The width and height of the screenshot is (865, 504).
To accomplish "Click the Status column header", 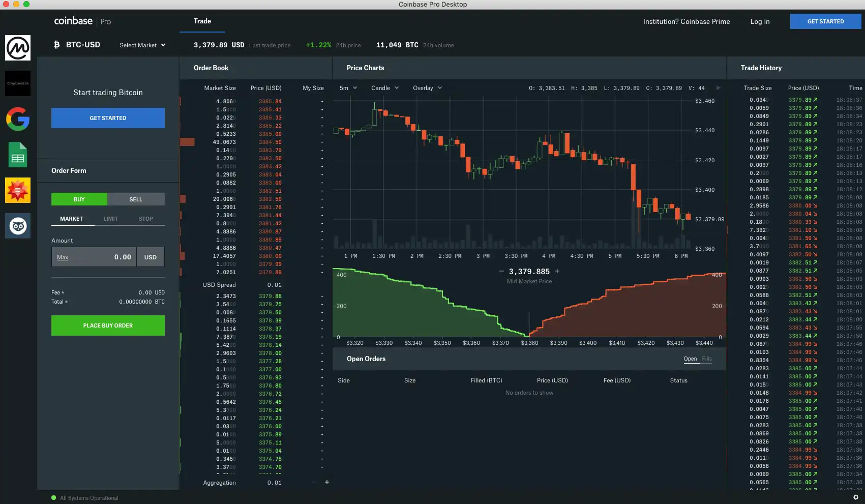I will (678, 380).
